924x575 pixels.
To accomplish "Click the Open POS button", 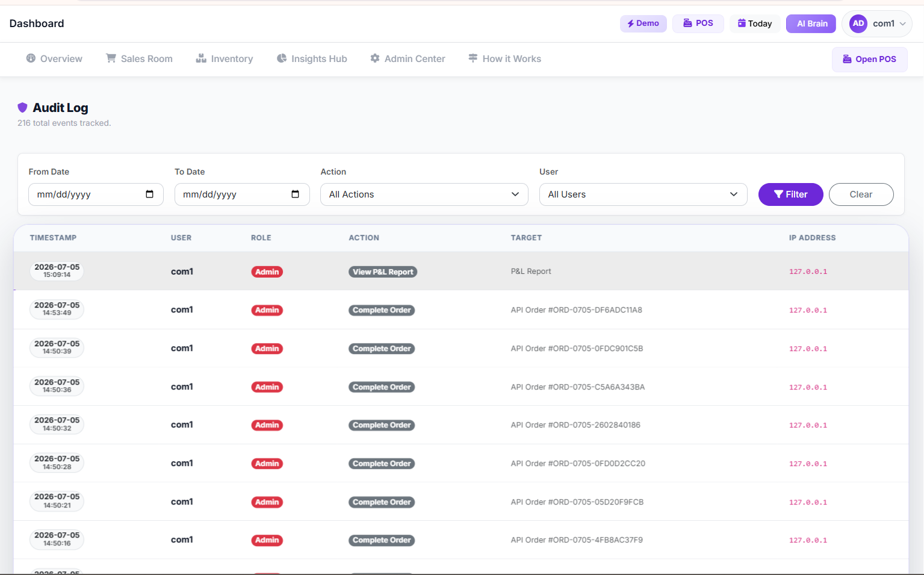I will [x=870, y=59].
